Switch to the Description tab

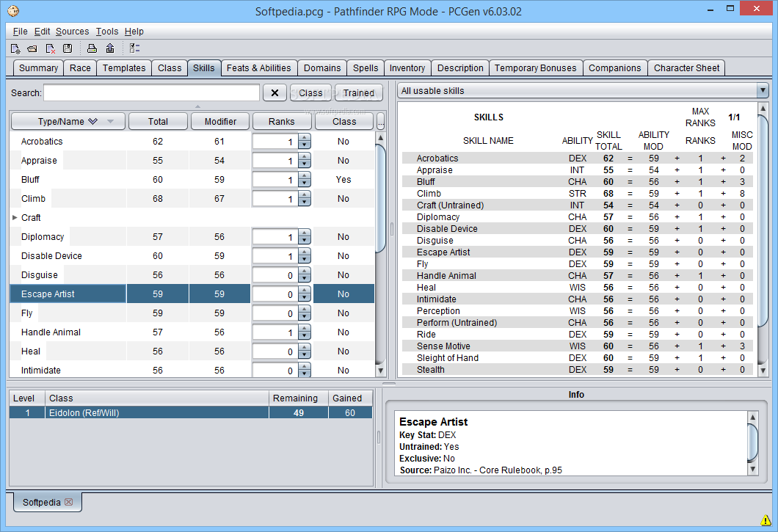pyautogui.click(x=460, y=68)
